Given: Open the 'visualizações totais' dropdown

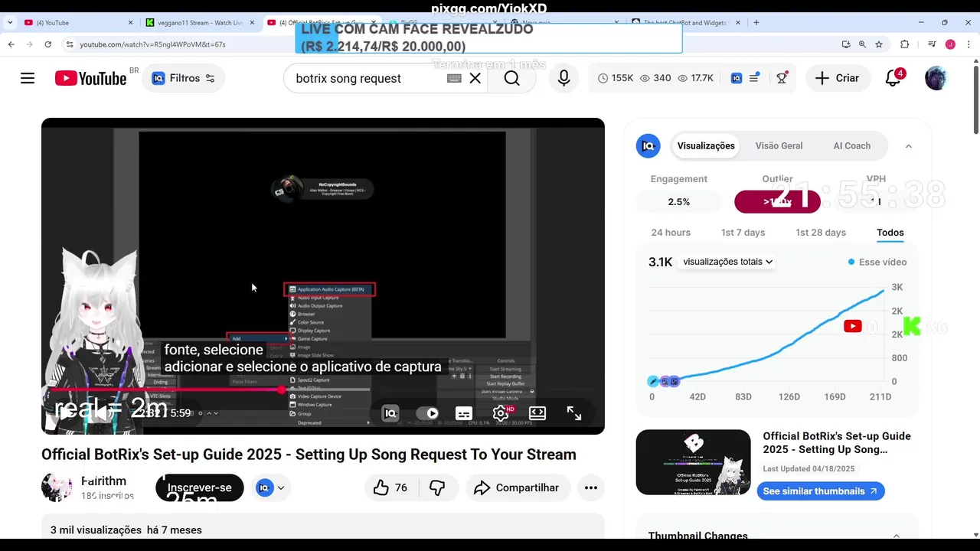Looking at the screenshot, I should point(728,262).
